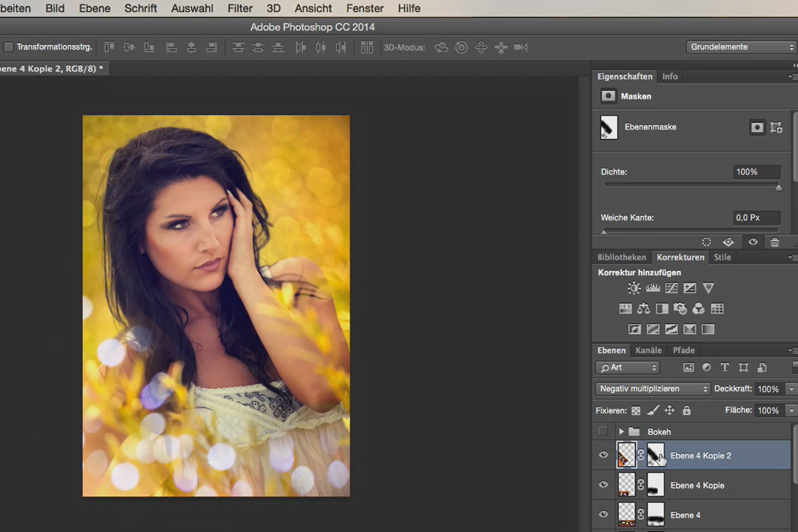Add a Brightness/Contrast adjustment (sun icon)
This screenshot has height=532, width=798.
coord(634,289)
